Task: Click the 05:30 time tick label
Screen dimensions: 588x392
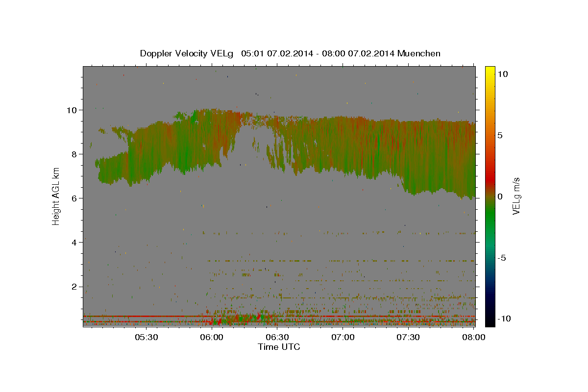Action: click(x=146, y=337)
